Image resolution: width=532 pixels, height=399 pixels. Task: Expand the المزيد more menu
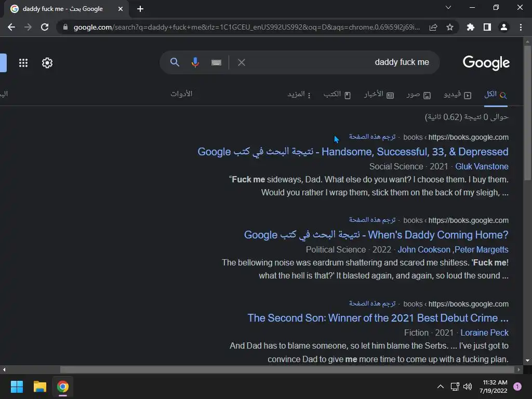[x=299, y=95]
